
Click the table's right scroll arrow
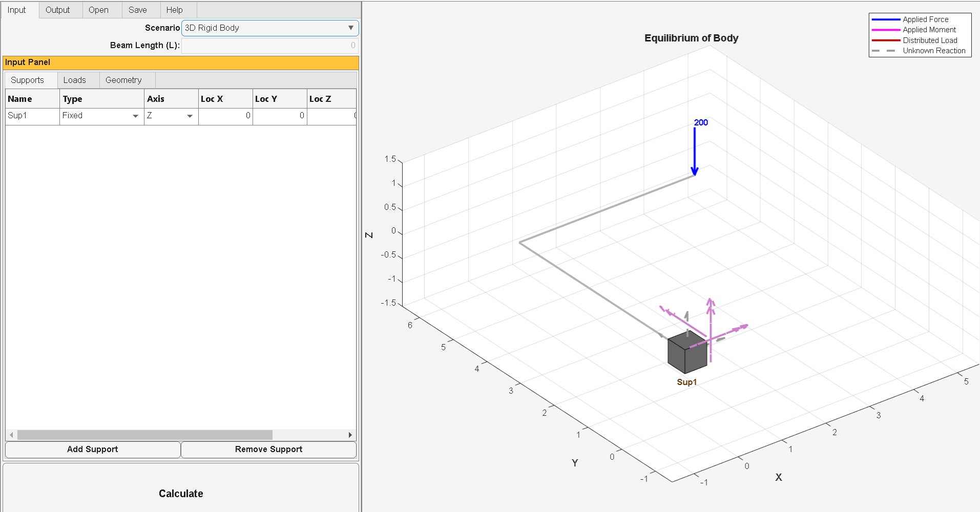[x=350, y=435]
